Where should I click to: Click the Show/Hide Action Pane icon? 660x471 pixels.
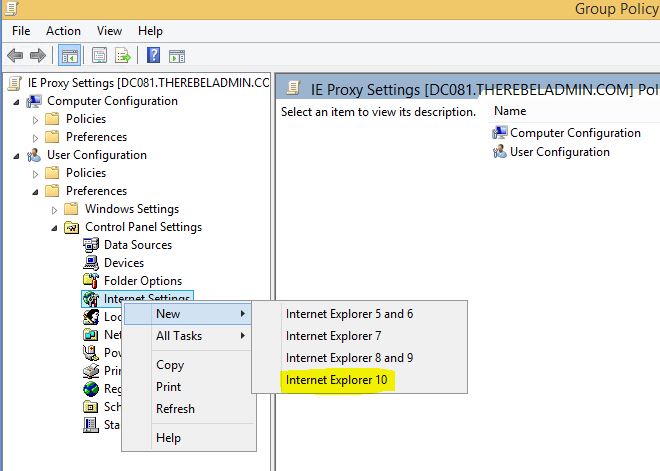coord(177,56)
